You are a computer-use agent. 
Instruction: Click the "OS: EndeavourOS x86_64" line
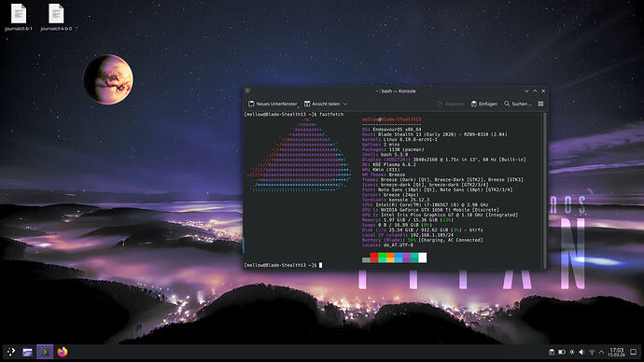tap(391, 130)
